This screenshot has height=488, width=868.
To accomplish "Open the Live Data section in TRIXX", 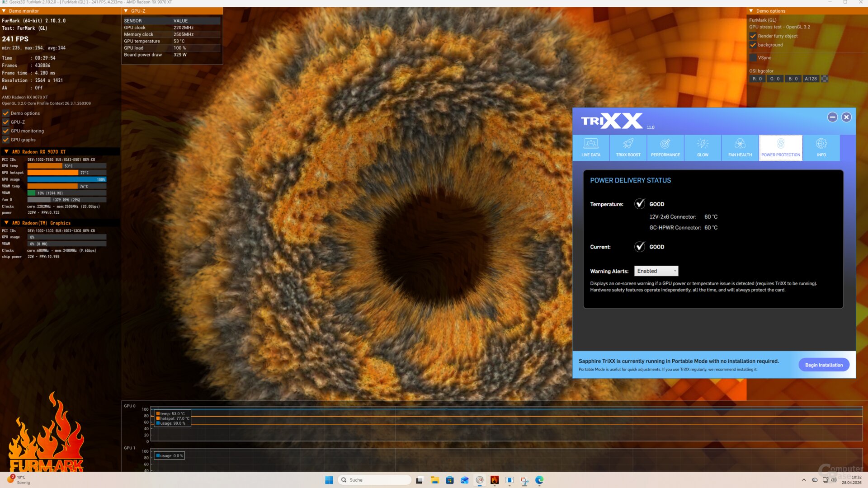I will coord(590,147).
